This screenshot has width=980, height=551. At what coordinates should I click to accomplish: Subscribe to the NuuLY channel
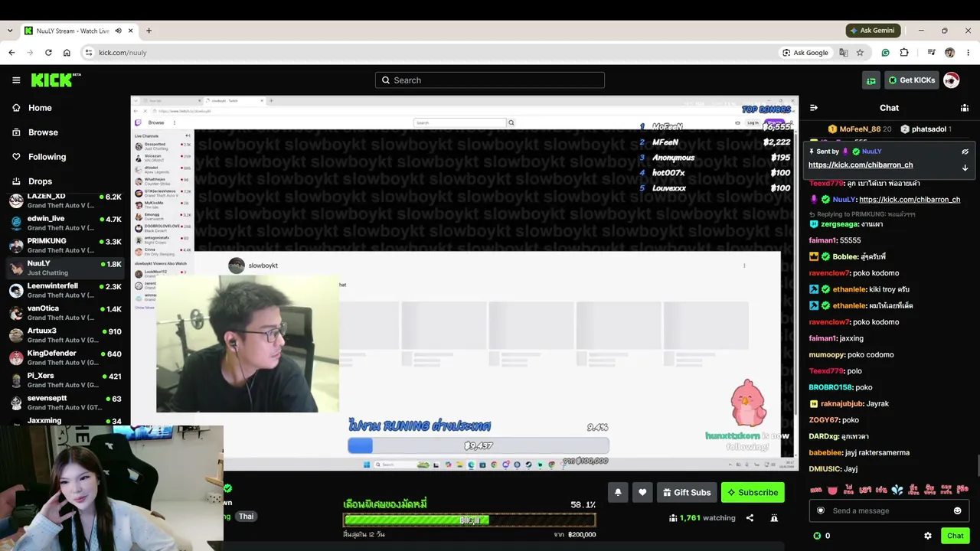pyautogui.click(x=753, y=492)
